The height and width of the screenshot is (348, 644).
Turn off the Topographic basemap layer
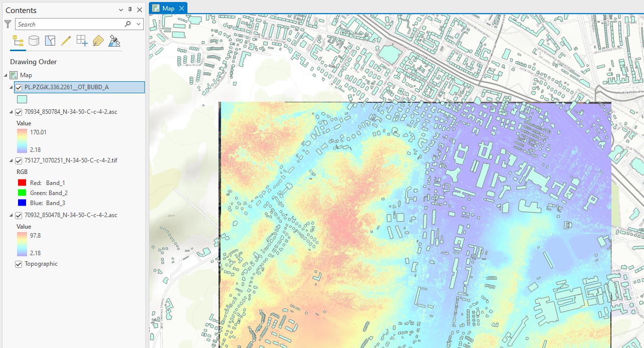click(19, 264)
